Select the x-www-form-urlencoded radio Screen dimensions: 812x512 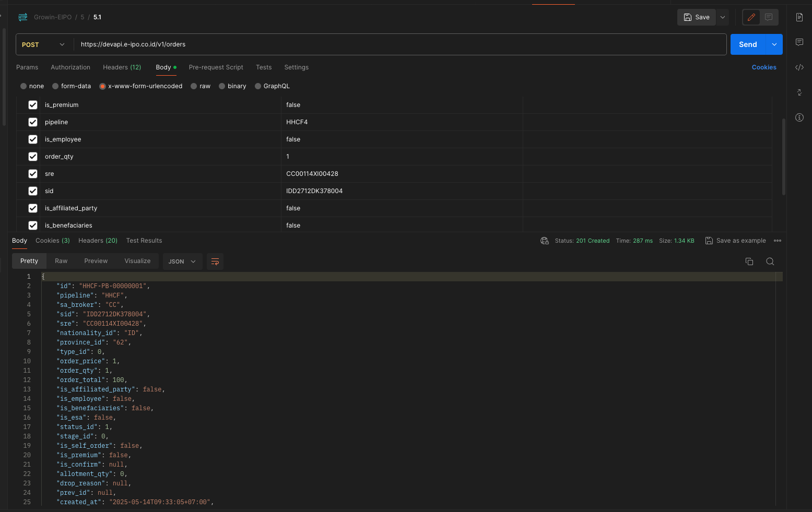102,86
